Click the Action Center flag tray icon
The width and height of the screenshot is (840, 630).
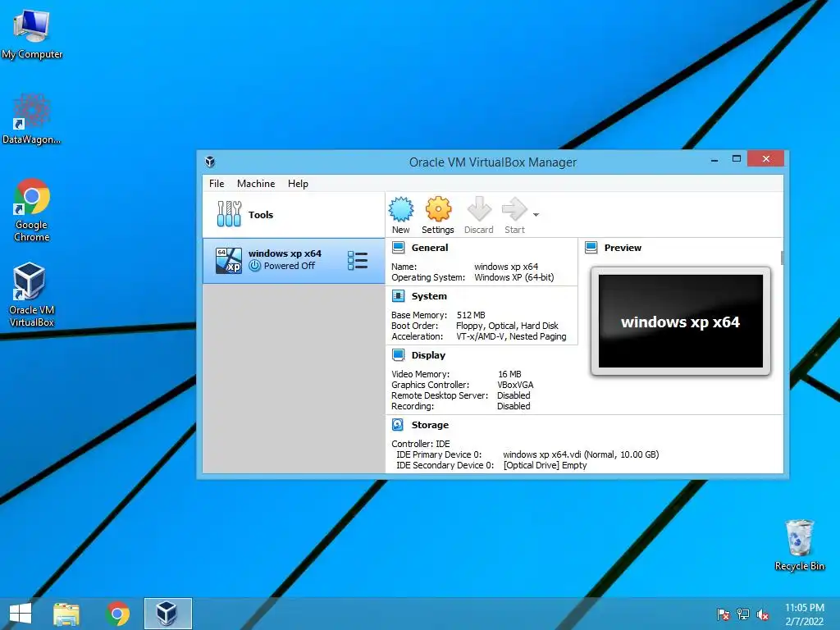[x=724, y=614]
